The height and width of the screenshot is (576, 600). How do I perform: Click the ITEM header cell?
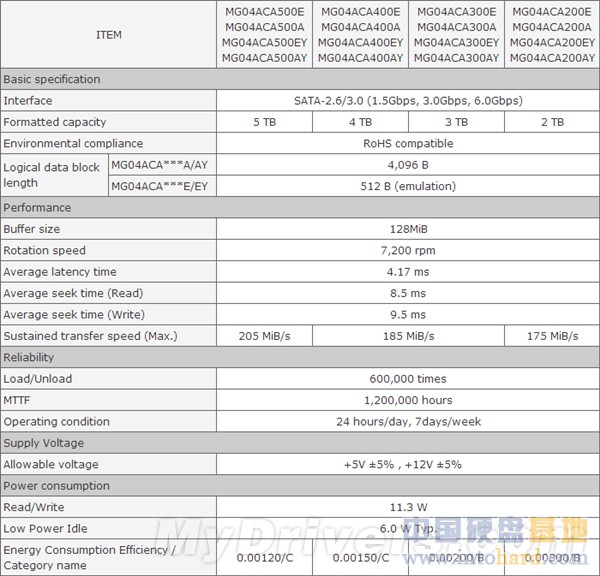[109, 34]
